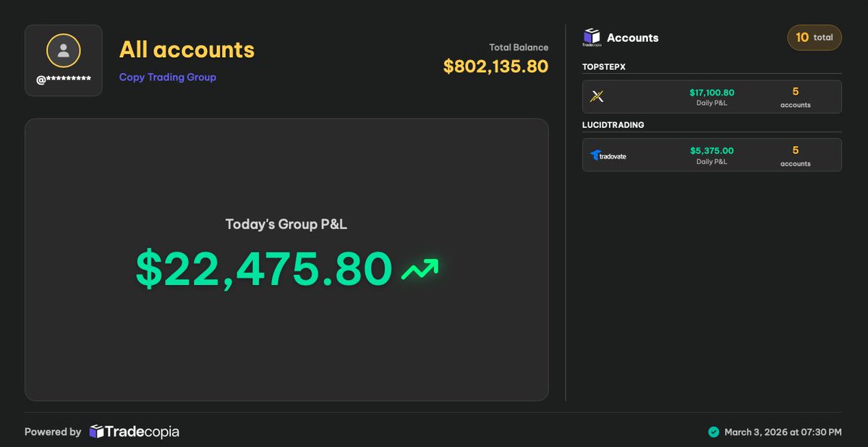Click the Today's Group P&L label
Viewport: 868px width, 447px height.
pyautogui.click(x=286, y=224)
